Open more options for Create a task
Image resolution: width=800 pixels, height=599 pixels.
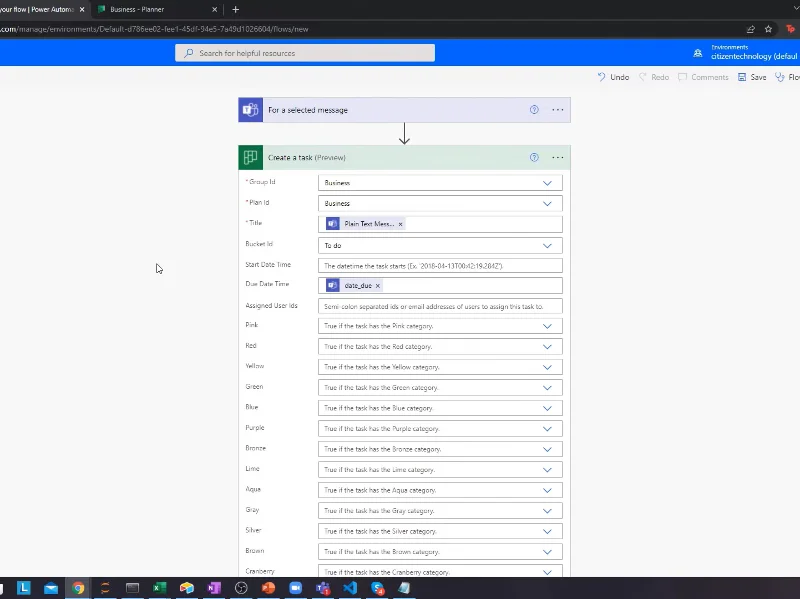click(x=558, y=157)
